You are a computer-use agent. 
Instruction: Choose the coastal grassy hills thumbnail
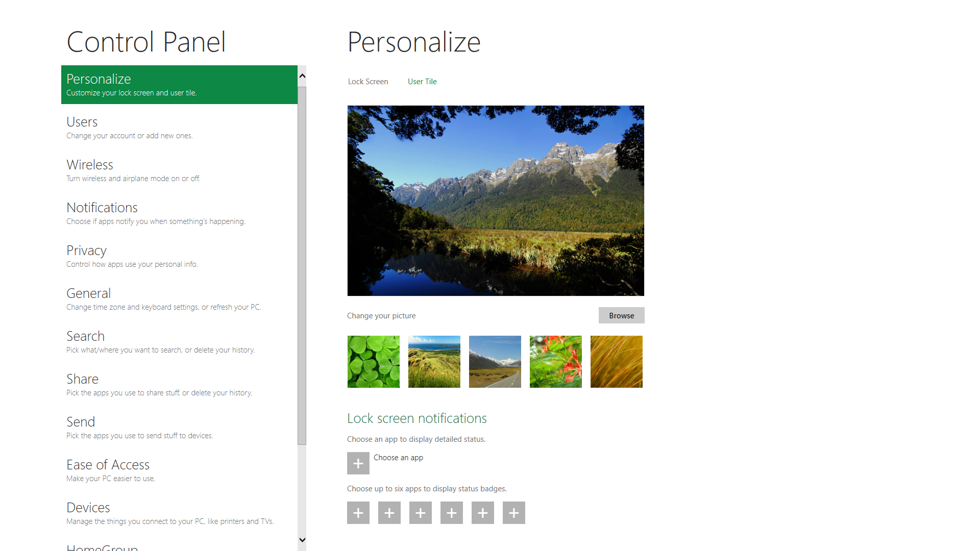pyautogui.click(x=434, y=362)
